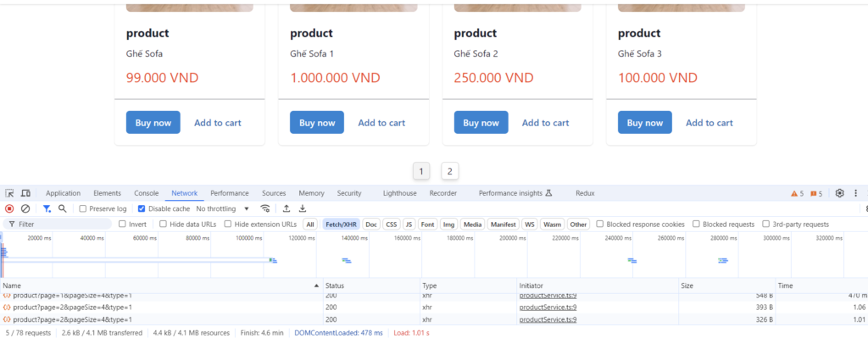This screenshot has height=338, width=868.
Task: Go to pagination page 1
Action: [421, 171]
